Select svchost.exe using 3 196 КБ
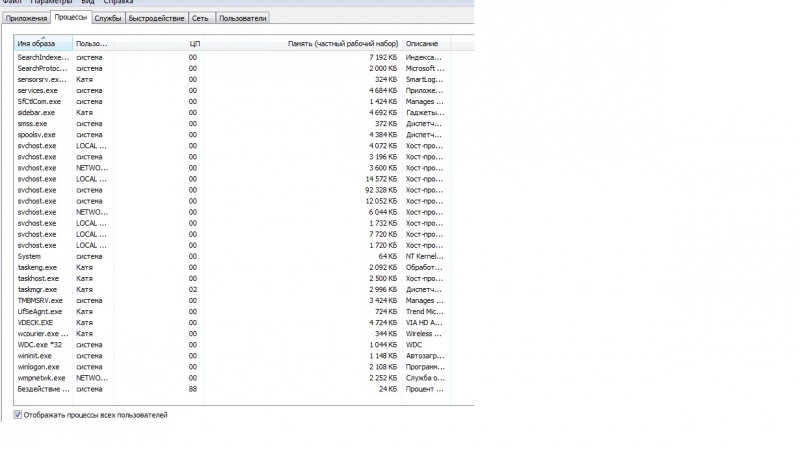 click(232, 157)
